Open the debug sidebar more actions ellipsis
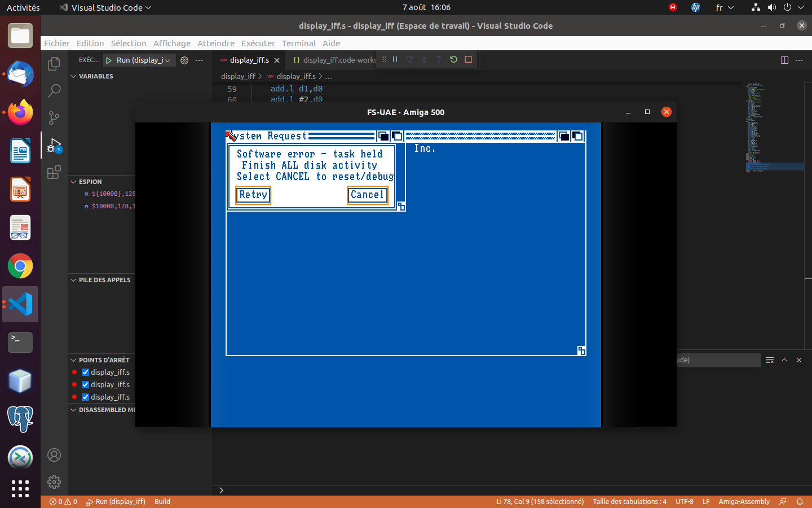 [199, 60]
